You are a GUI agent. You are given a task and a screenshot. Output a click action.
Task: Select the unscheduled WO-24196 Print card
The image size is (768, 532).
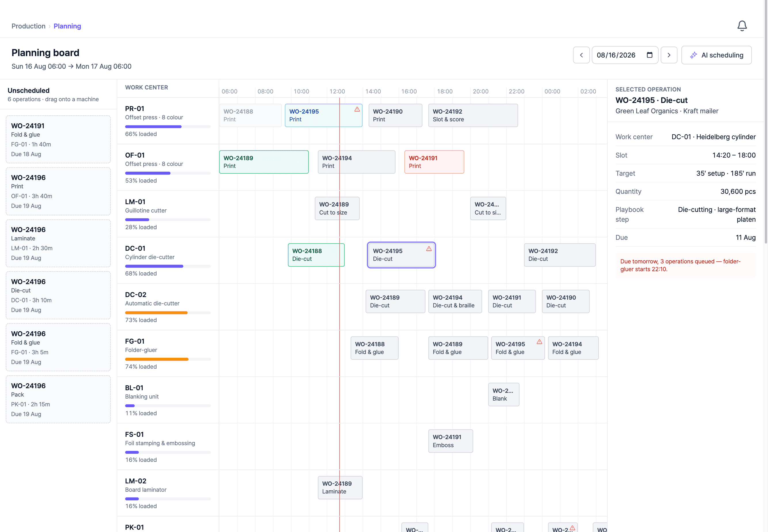[x=58, y=191]
